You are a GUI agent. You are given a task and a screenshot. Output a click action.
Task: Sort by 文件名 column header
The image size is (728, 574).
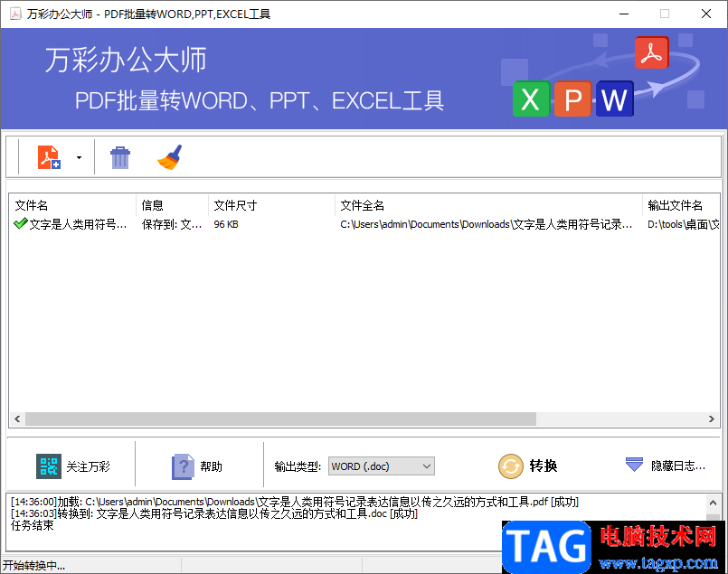(73, 205)
